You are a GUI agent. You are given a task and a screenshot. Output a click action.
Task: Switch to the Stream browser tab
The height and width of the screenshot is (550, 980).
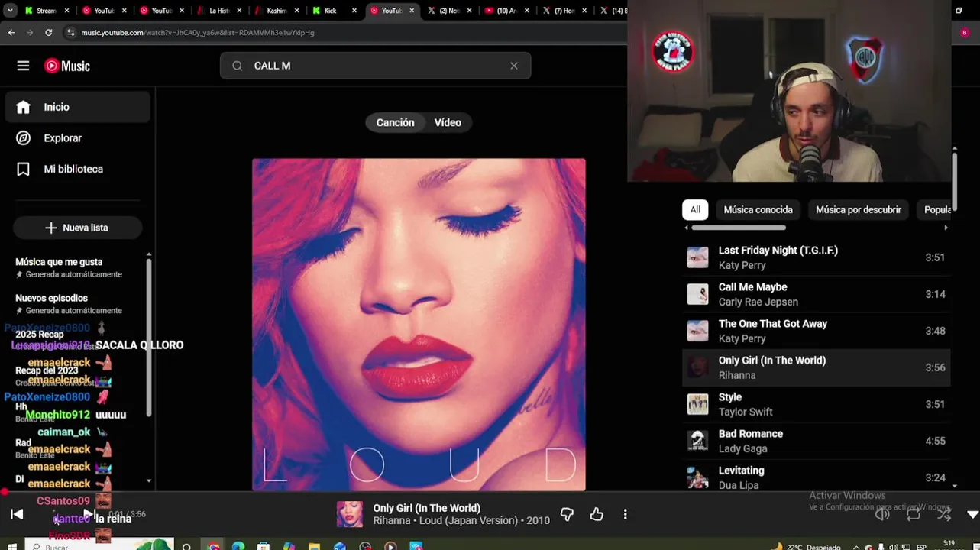(x=47, y=11)
